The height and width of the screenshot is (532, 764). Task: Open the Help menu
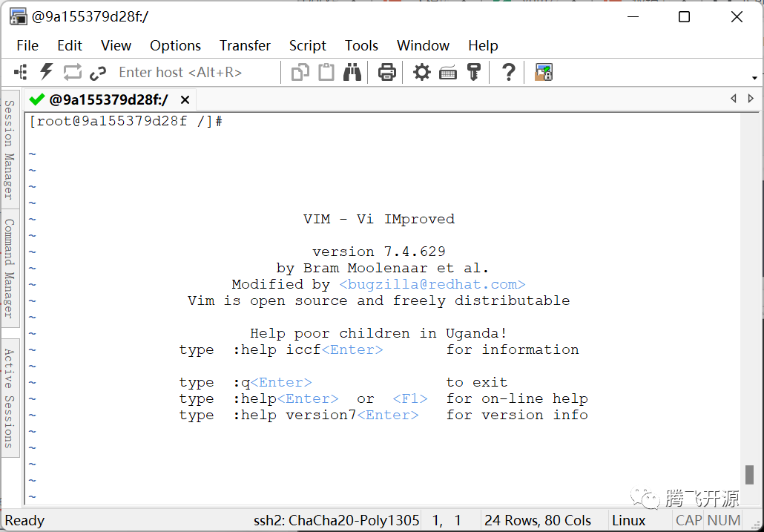coord(484,46)
